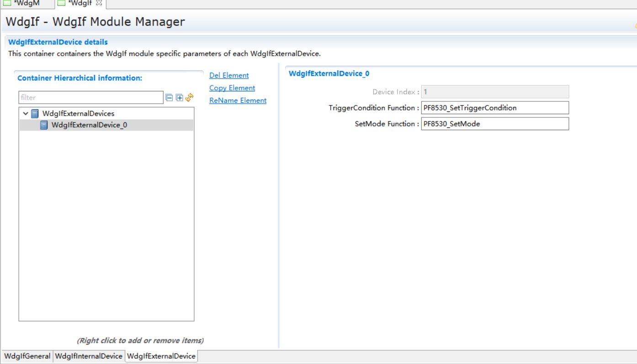Image resolution: width=637 pixels, height=364 pixels.
Task: Focus the TriggerCondition Function input field
Action: (x=494, y=108)
